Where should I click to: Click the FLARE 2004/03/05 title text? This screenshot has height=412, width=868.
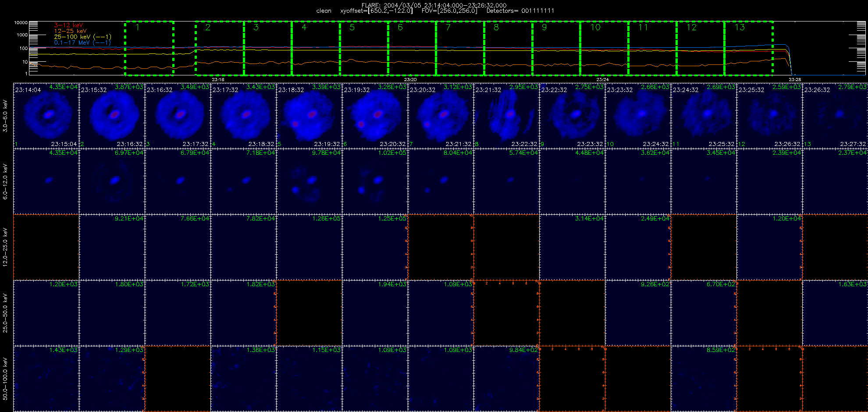434,5
